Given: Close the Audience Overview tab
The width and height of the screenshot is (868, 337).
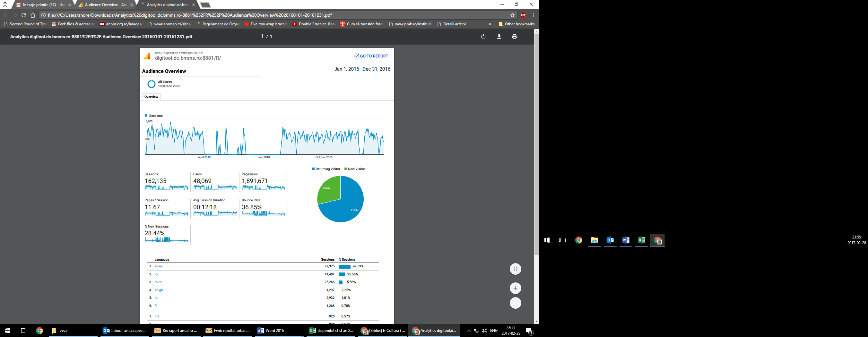Looking at the screenshot, I should pyautogui.click(x=132, y=5).
